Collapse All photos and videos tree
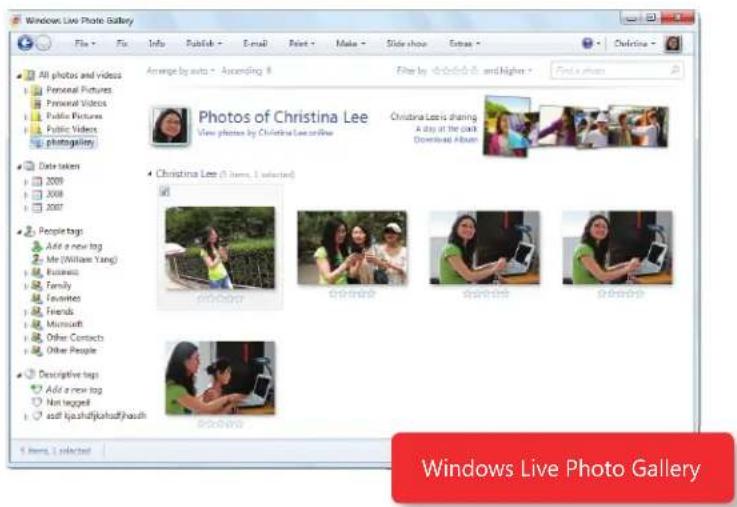The height and width of the screenshot is (507, 737). point(19,76)
